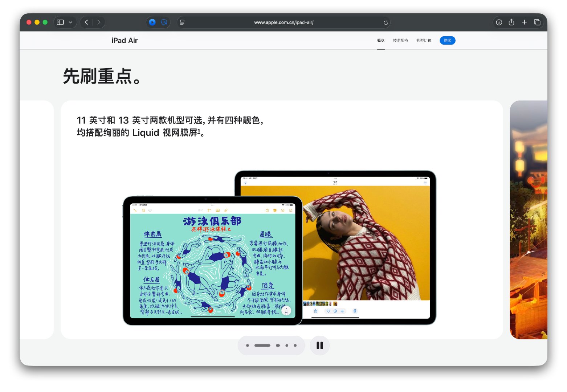Select the 概览 tab

click(x=381, y=40)
